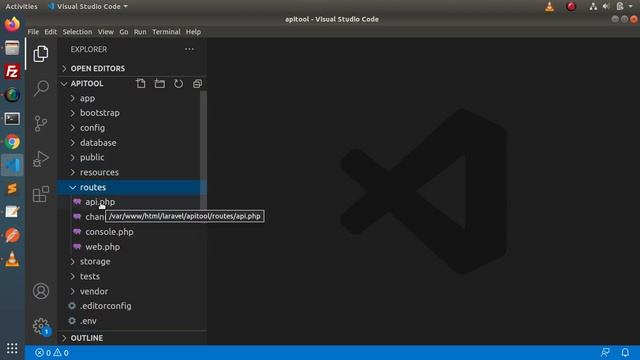Open the system menu in top bar
This screenshot has width=640, height=360.
pos(624,7)
